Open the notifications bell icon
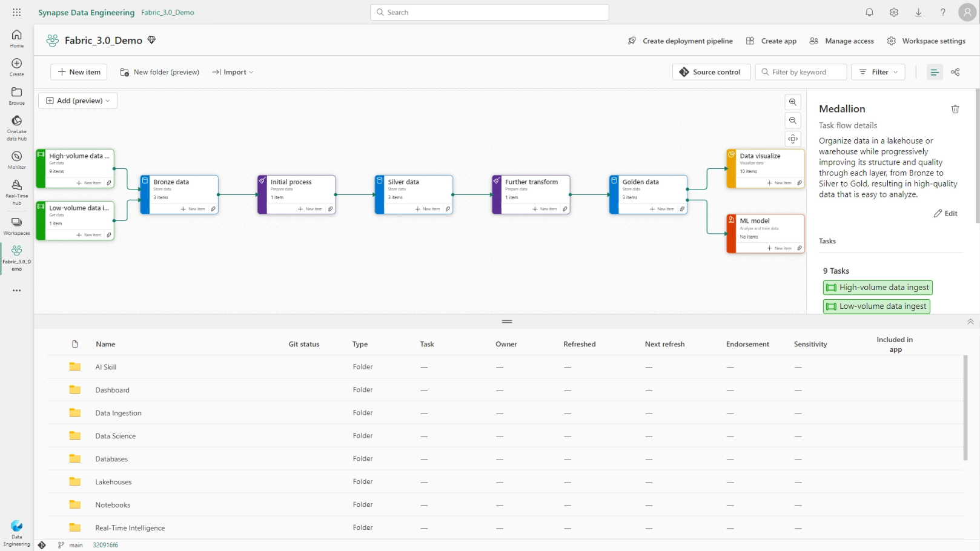 [x=869, y=12]
